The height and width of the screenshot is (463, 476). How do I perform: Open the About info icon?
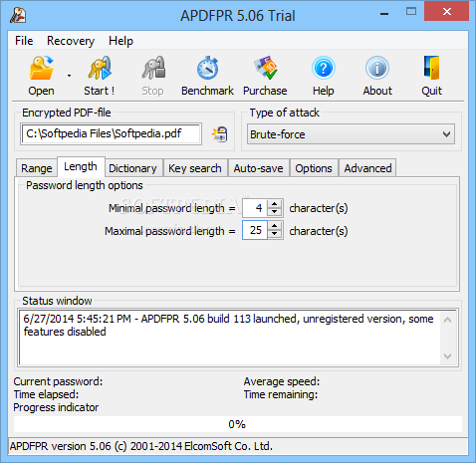click(377, 69)
